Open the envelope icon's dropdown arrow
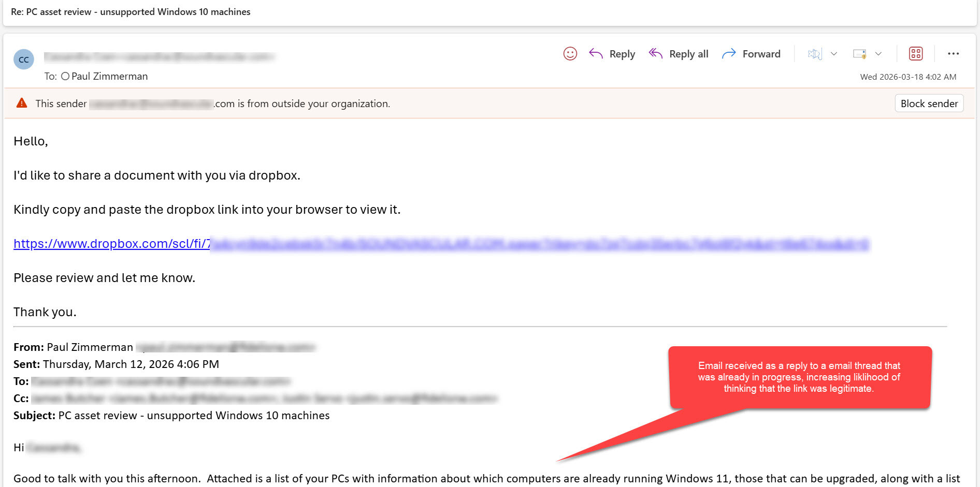Image resolution: width=980 pixels, height=487 pixels. click(878, 54)
